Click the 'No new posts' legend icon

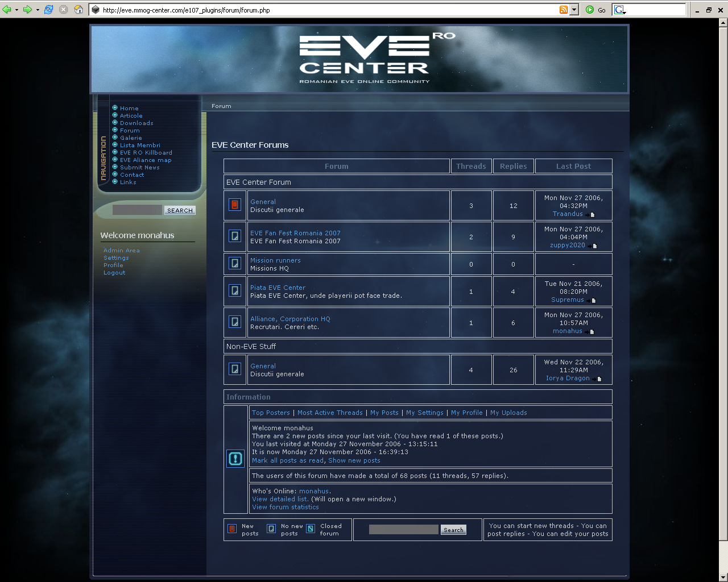[x=271, y=529]
